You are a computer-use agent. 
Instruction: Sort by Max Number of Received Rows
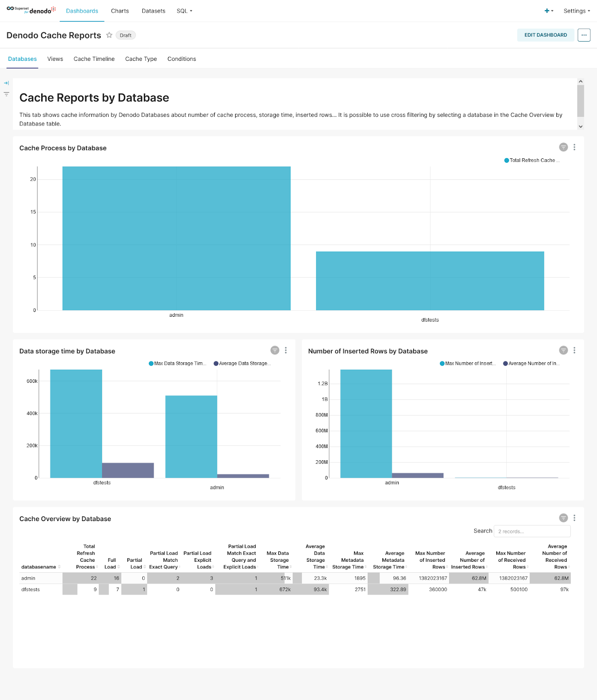512,560
